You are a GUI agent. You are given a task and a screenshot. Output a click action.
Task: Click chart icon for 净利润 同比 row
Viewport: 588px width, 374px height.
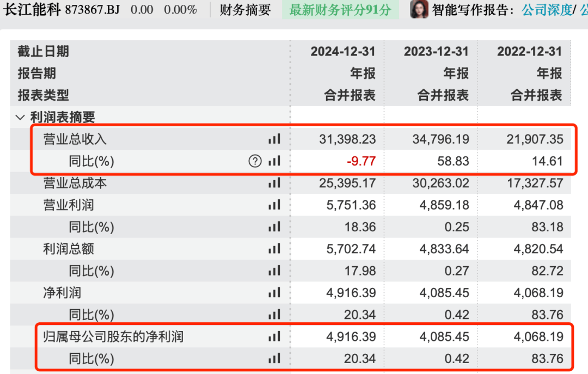click(274, 315)
